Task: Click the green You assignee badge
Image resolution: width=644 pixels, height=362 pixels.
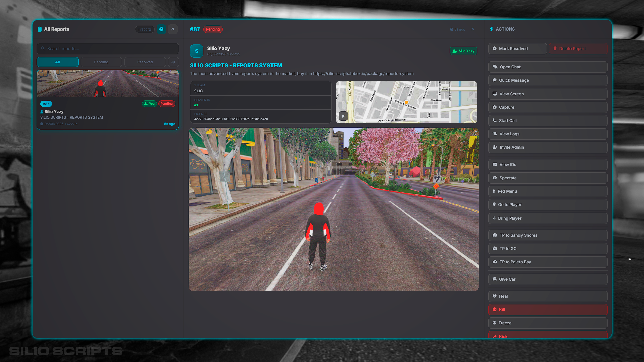Action: 149,104
